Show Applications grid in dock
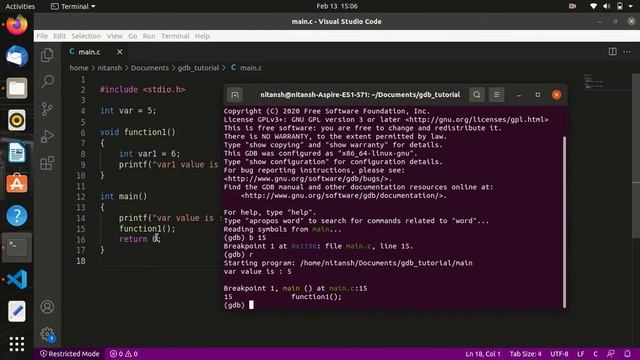Screen dimensions: 640x360 (17, 344)
